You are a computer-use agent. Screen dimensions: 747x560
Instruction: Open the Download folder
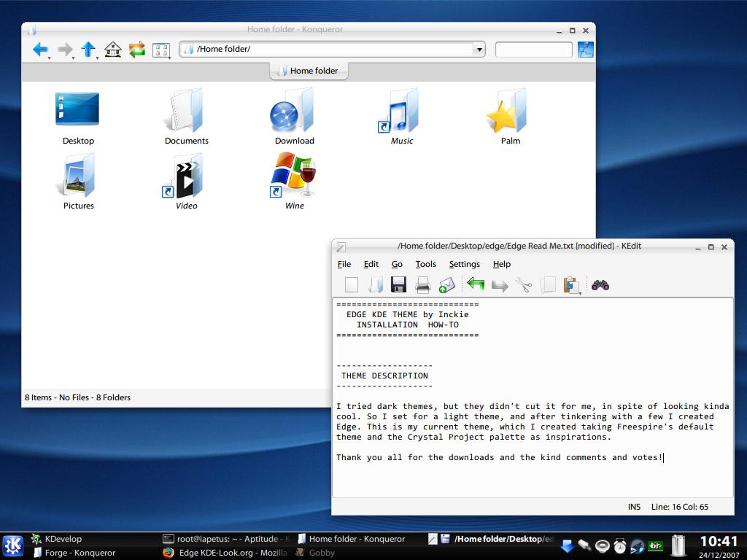[x=294, y=117]
